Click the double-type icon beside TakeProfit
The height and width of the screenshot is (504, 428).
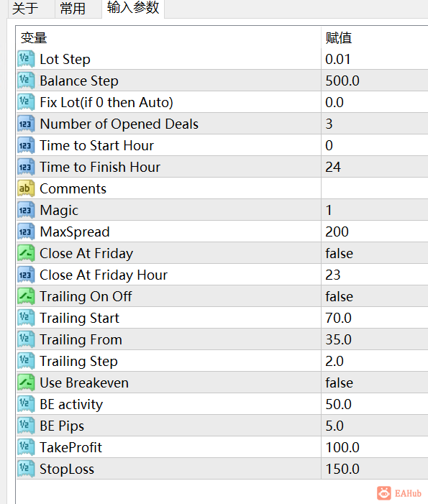click(26, 447)
